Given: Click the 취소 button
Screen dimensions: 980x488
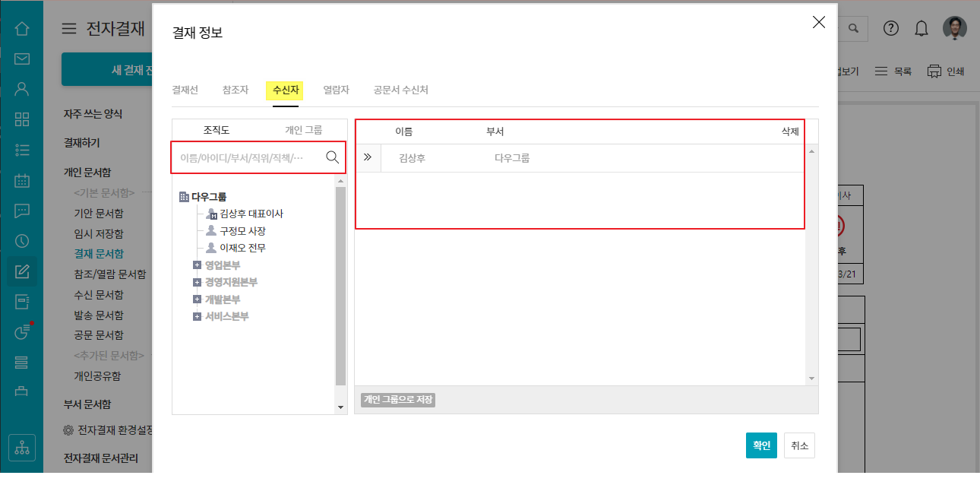Looking at the screenshot, I should (x=799, y=446).
